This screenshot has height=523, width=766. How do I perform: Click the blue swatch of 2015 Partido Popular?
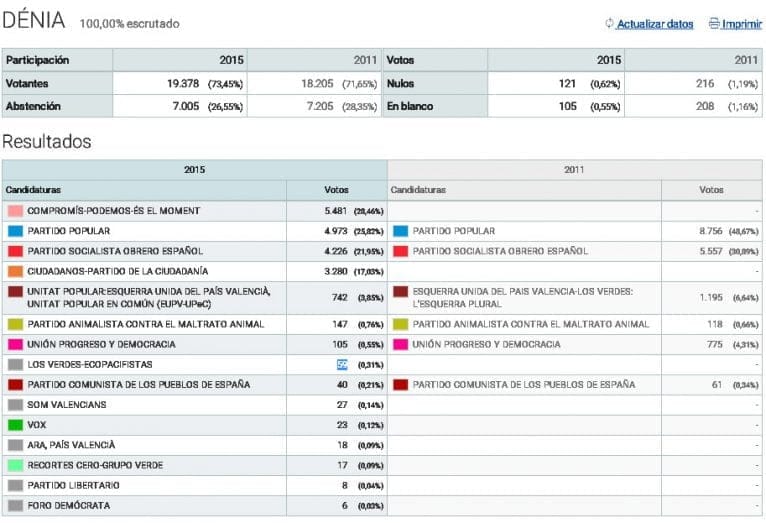point(15,231)
